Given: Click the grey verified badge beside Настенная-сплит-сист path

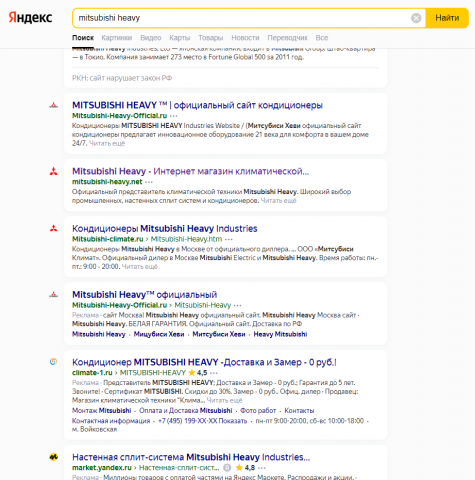Looking at the screenshot, I should [x=227, y=468].
